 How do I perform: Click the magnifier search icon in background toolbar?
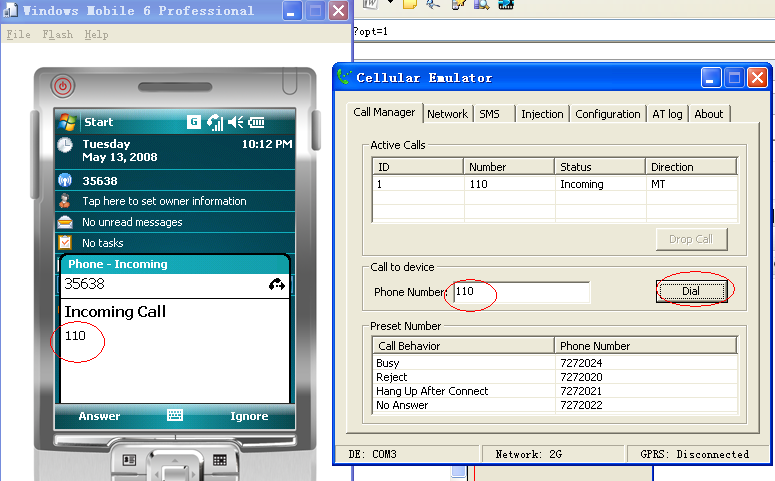(x=481, y=4)
